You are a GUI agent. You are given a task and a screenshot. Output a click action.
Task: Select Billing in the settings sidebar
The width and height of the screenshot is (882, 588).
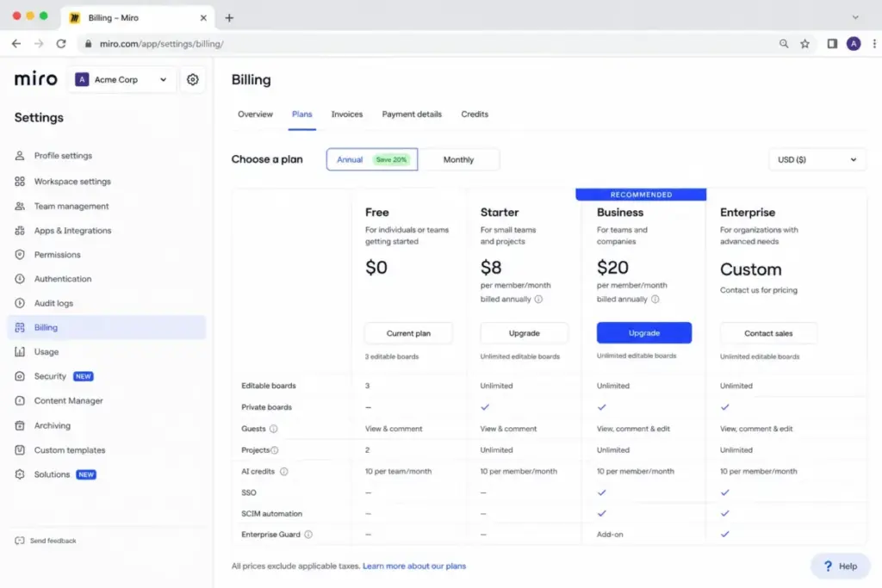click(x=107, y=328)
